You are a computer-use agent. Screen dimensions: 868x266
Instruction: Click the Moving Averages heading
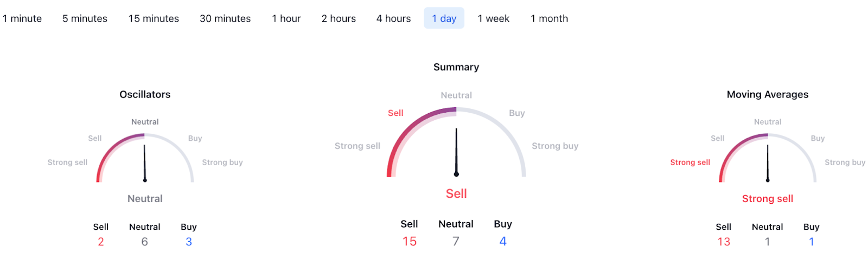point(768,94)
